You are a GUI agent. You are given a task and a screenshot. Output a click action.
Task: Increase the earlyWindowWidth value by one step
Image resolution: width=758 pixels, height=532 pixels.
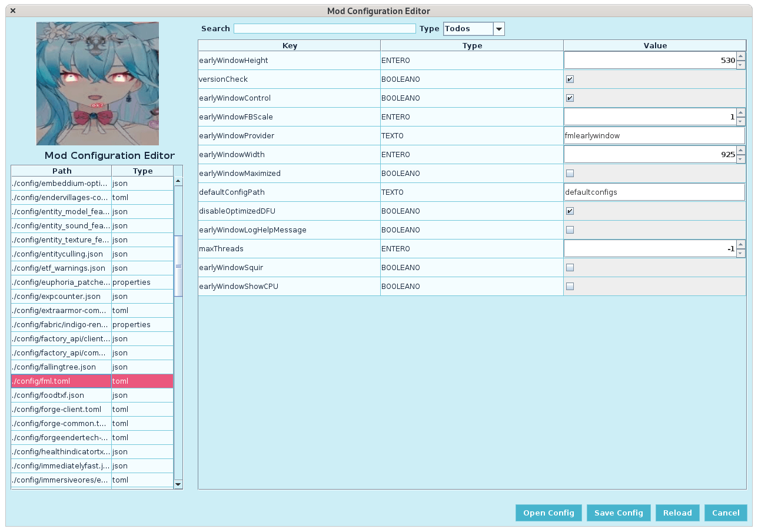click(741, 150)
